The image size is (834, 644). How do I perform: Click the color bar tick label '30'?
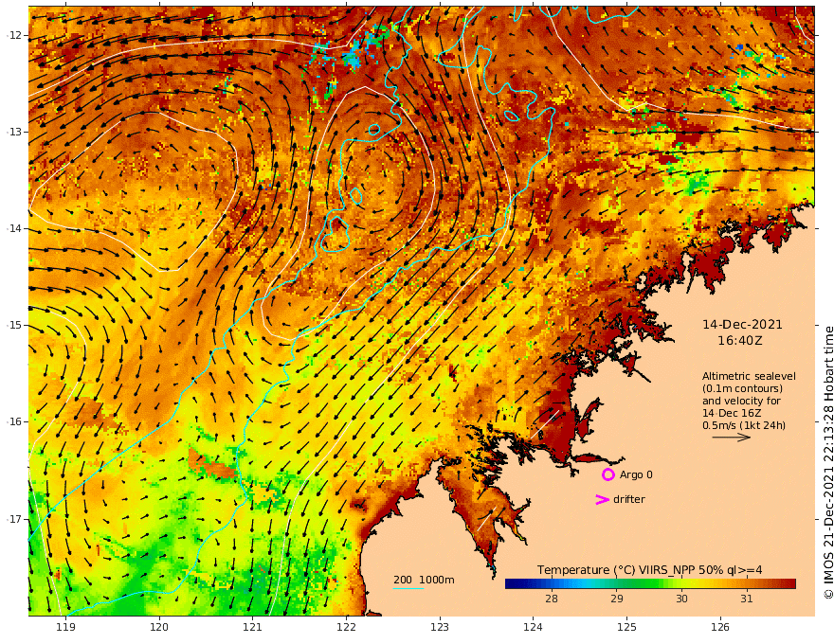(x=681, y=599)
